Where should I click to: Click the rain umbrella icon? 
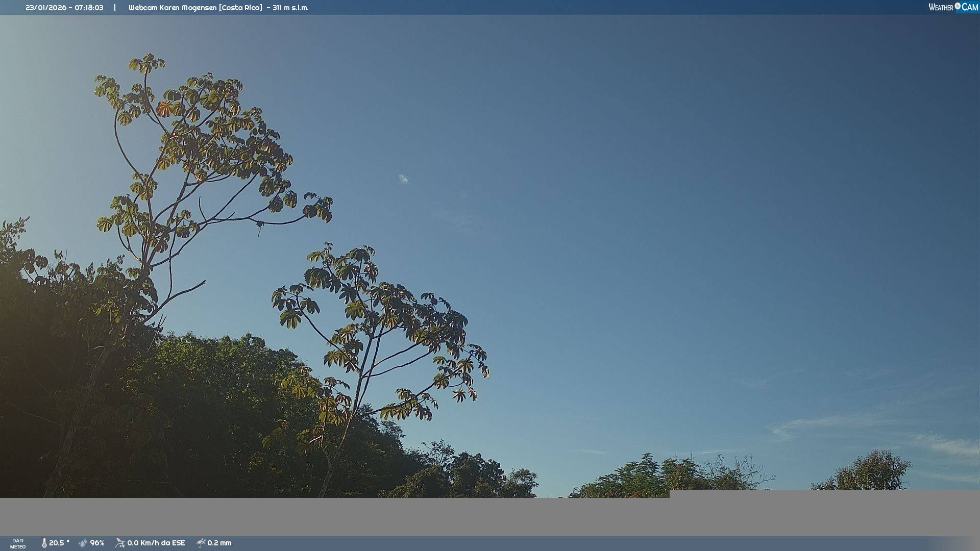pyautogui.click(x=201, y=543)
